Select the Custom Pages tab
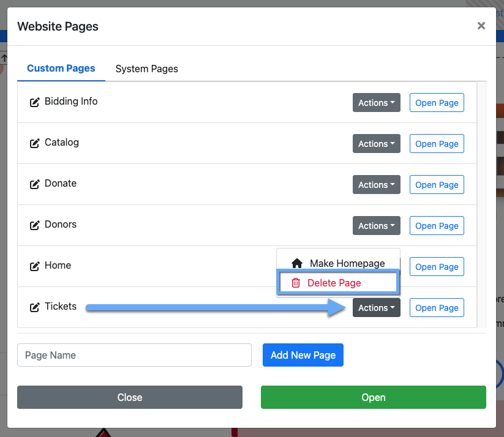The image size is (504, 437). [x=61, y=69]
